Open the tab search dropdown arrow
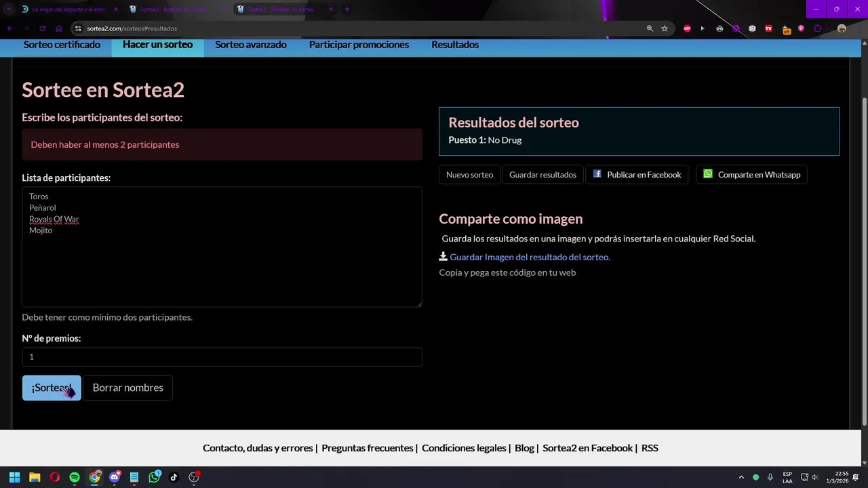 click(9, 9)
